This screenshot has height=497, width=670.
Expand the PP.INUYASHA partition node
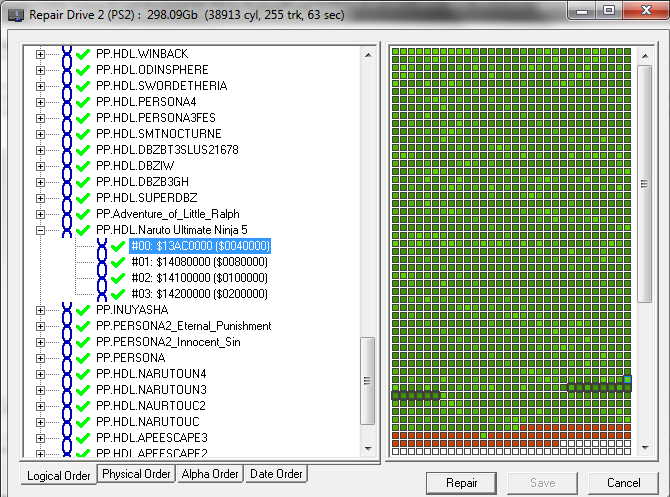coord(40,311)
